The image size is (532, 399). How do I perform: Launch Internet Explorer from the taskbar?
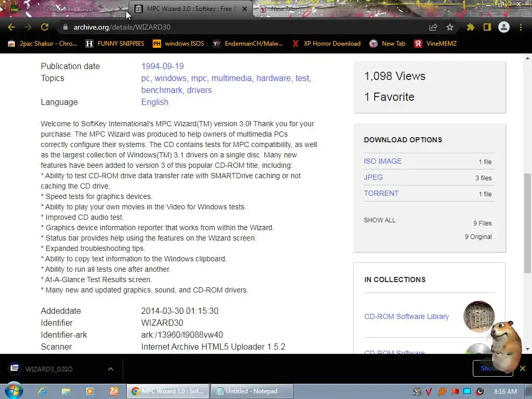(42, 391)
